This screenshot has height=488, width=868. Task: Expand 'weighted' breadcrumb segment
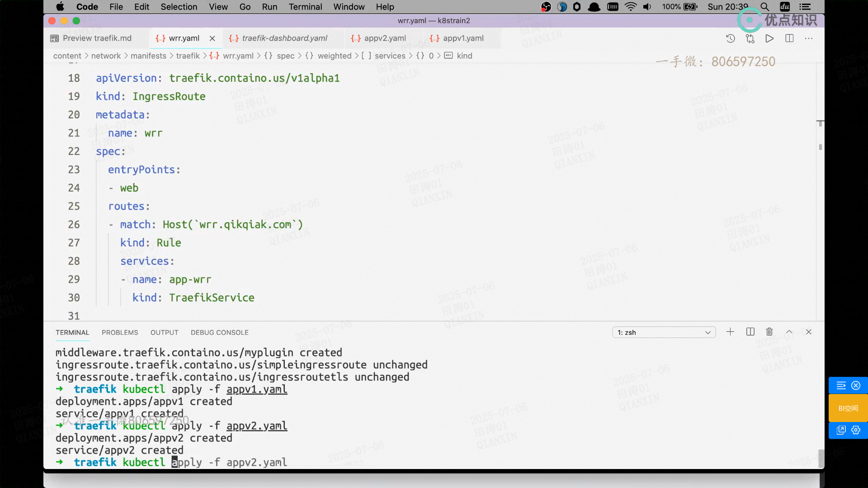[x=334, y=56]
